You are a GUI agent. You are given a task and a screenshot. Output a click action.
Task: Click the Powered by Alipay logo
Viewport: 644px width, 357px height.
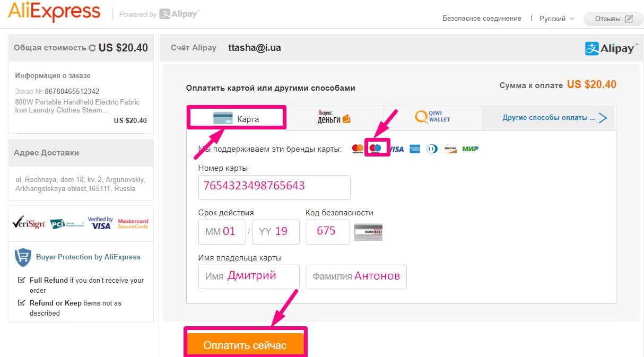pyautogui.click(x=159, y=14)
